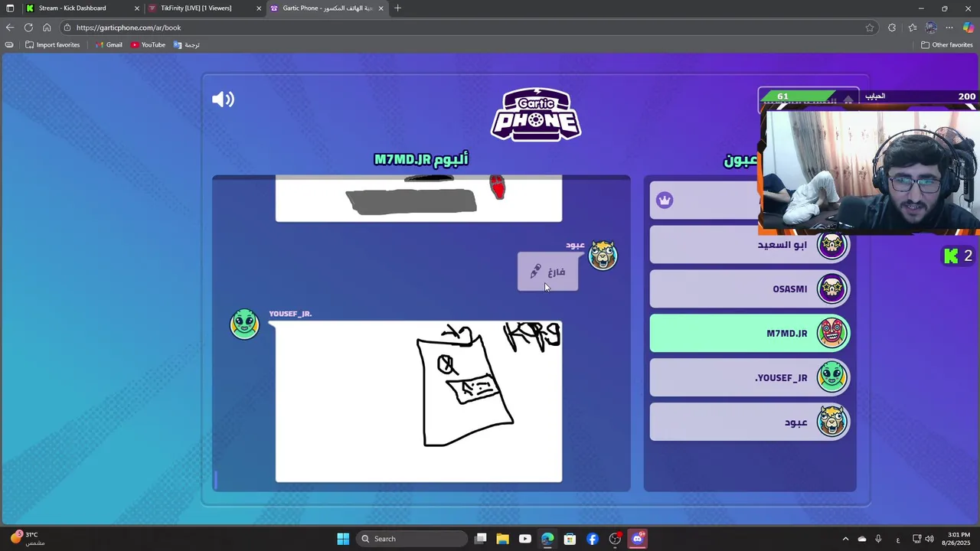Click the ألبوم M7MD.JR album title

pyautogui.click(x=421, y=159)
